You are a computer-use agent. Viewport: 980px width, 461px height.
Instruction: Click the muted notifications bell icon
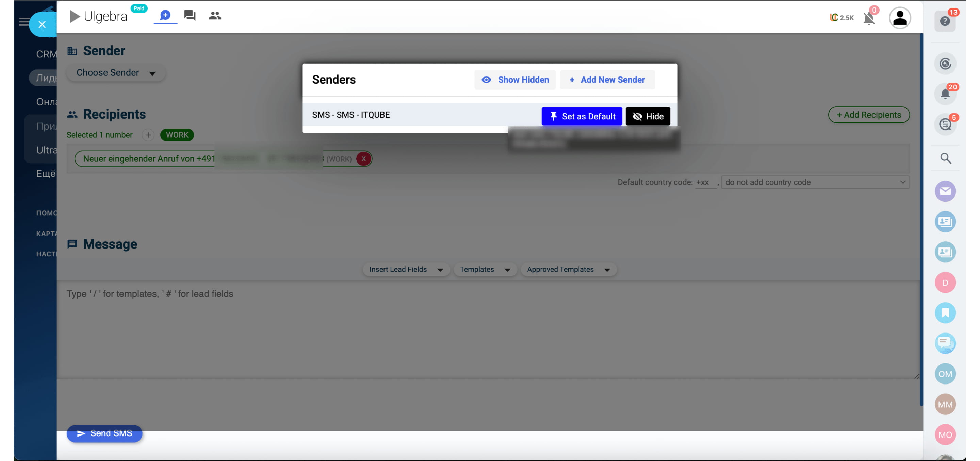869,18
